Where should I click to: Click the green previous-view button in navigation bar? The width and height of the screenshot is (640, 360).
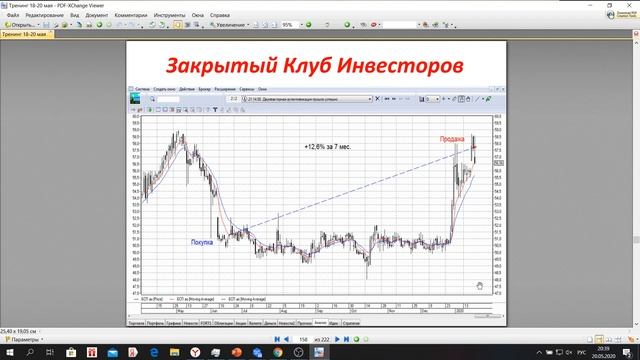click(x=356, y=339)
